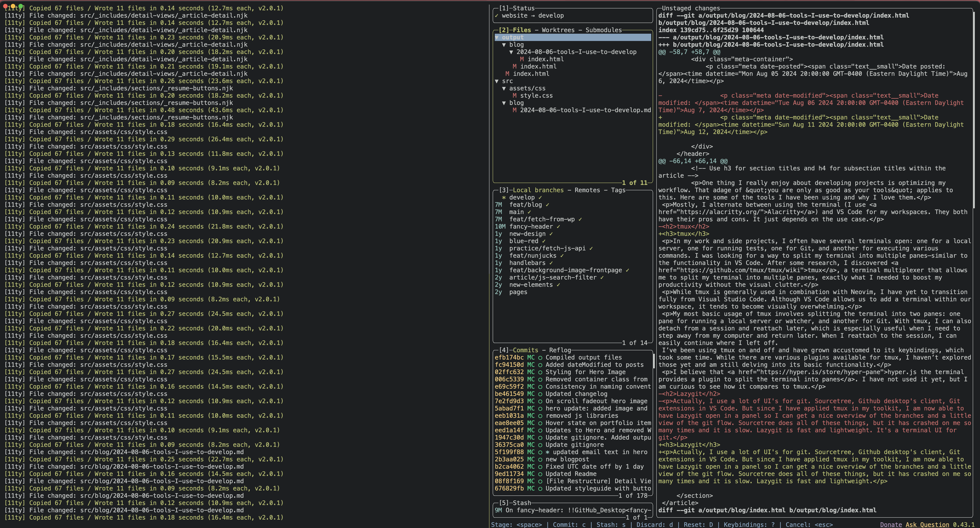Select the article/js-search-filter branch
The width and height of the screenshot is (980, 528).
pos(553,277)
